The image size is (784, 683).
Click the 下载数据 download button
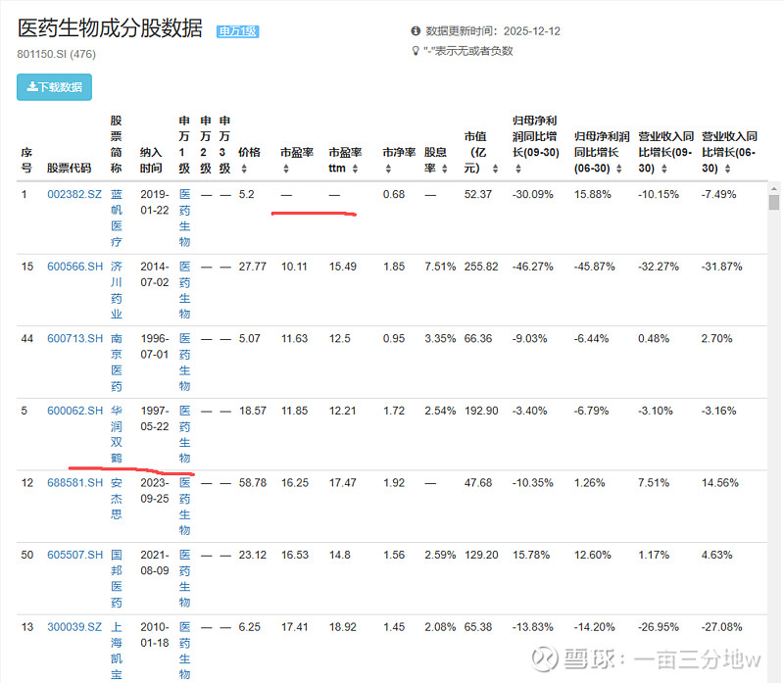coord(54,87)
